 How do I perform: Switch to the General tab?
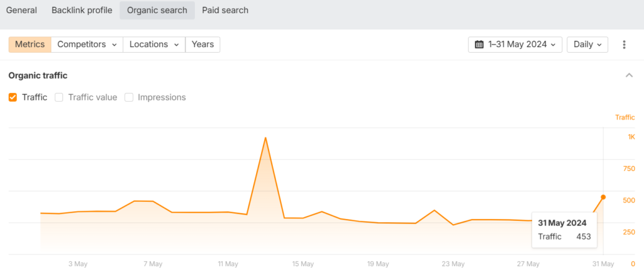click(21, 10)
